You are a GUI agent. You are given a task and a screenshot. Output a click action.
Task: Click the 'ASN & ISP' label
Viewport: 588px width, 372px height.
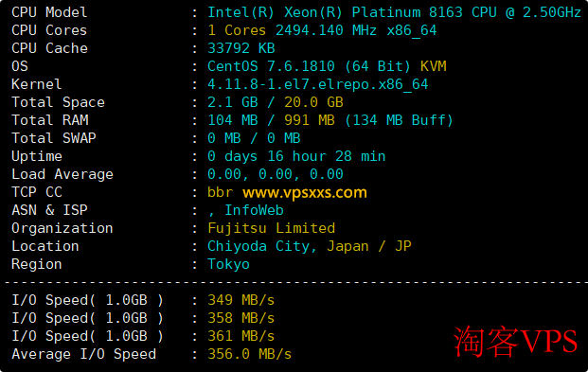click(49, 210)
